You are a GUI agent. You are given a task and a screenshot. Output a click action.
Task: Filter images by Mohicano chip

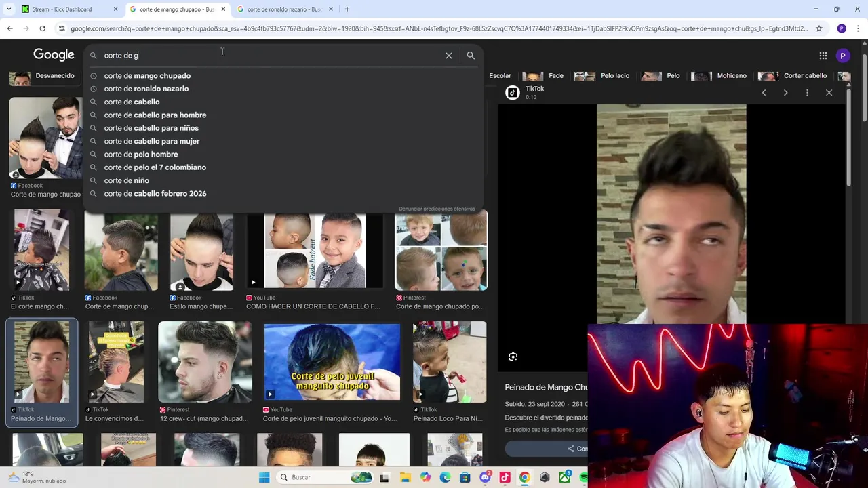pyautogui.click(x=719, y=76)
